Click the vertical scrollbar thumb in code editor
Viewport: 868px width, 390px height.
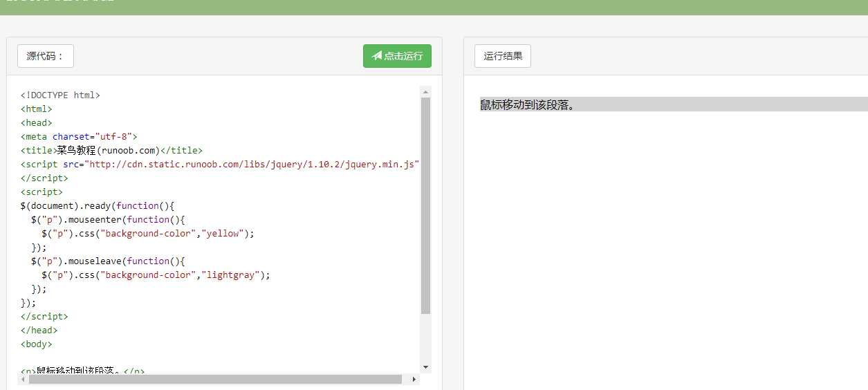click(425, 205)
